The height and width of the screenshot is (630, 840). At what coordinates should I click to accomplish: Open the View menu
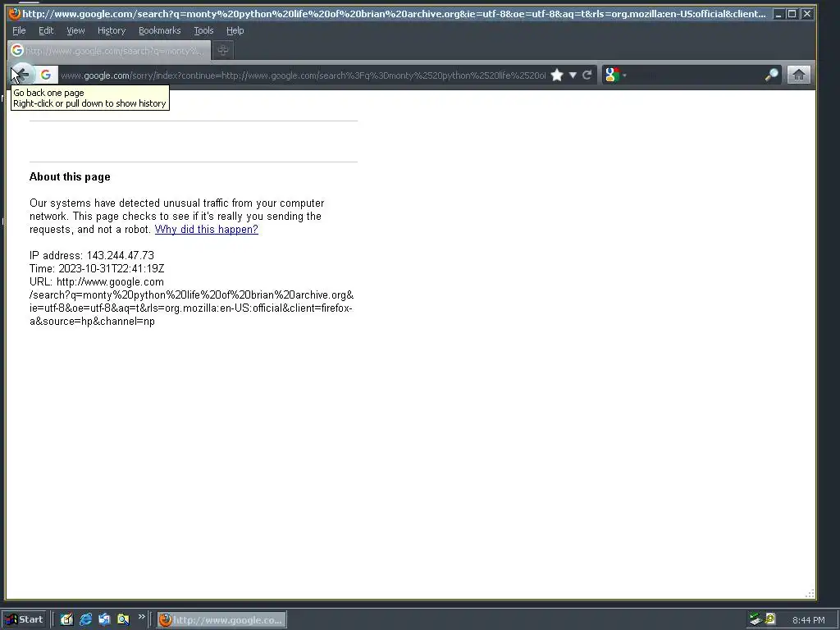point(75,30)
